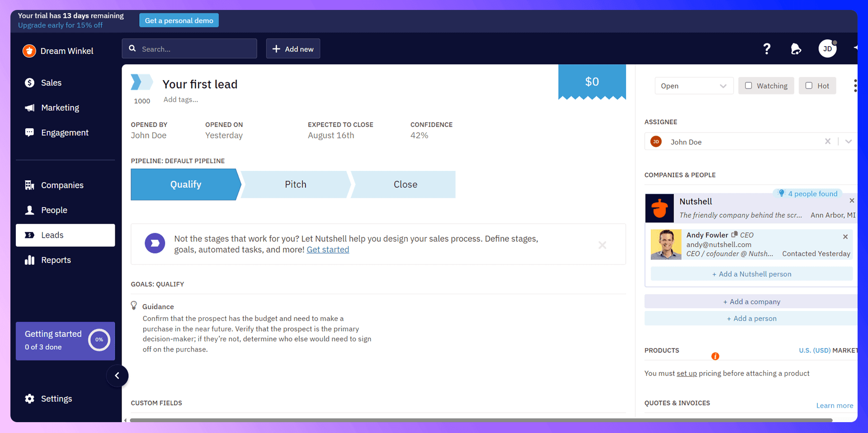Open the Nutshell company name link
The height and width of the screenshot is (433, 868).
(x=695, y=202)
